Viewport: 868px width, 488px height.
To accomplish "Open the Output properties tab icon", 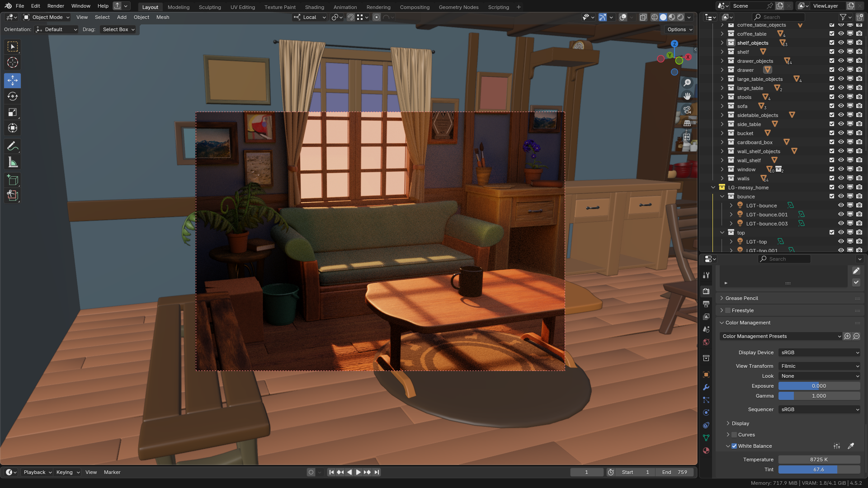I will (706, 304).
